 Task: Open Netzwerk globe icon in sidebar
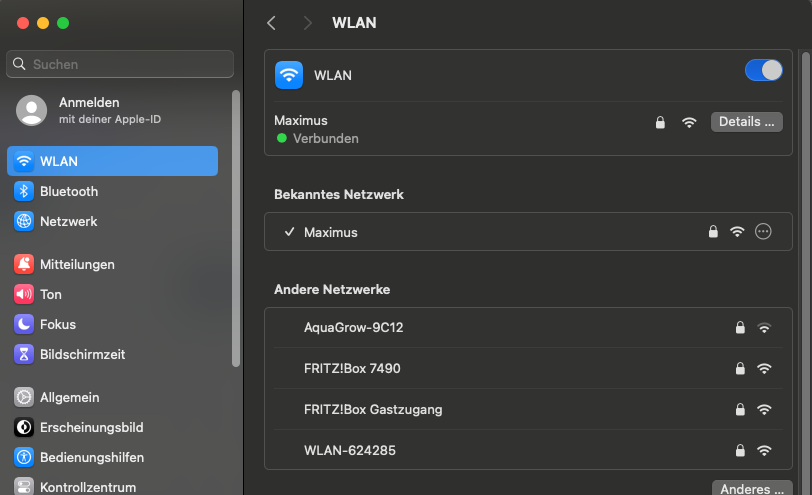(24, 221)
